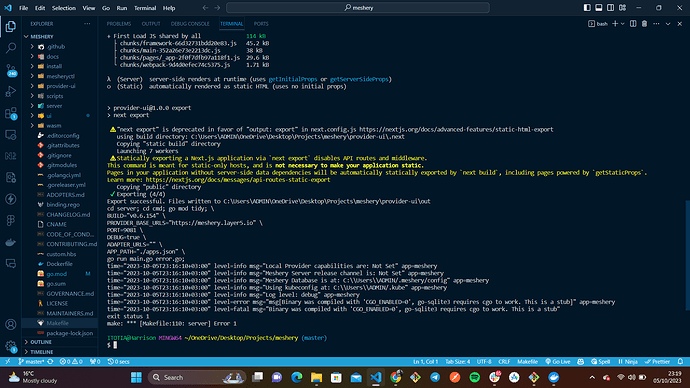
Task: Open the Terminal menu
Action: tap(145, 8)
